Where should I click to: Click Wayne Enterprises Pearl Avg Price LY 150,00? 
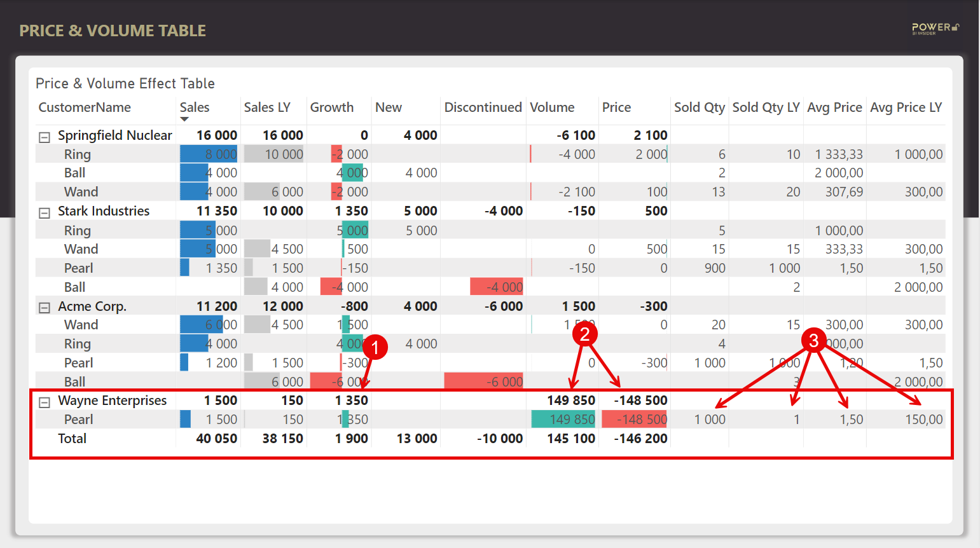(924, 420)
